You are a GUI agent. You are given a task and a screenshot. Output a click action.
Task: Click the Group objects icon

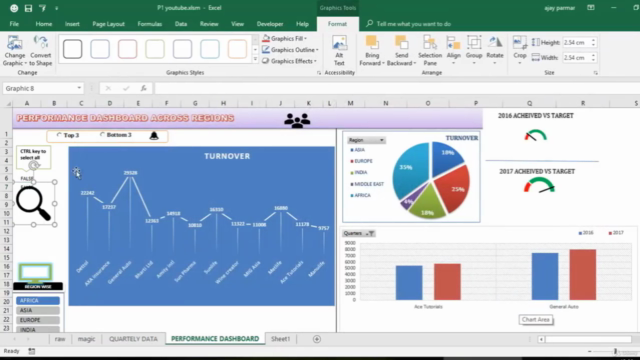click(474, 43)
